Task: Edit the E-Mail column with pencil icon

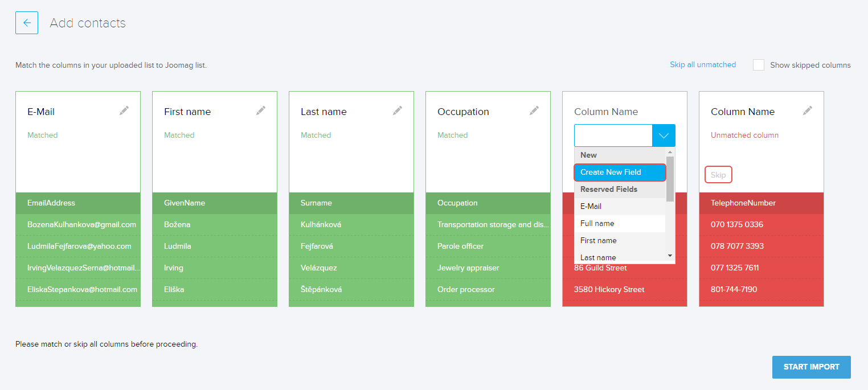Action: pos(124,111)
